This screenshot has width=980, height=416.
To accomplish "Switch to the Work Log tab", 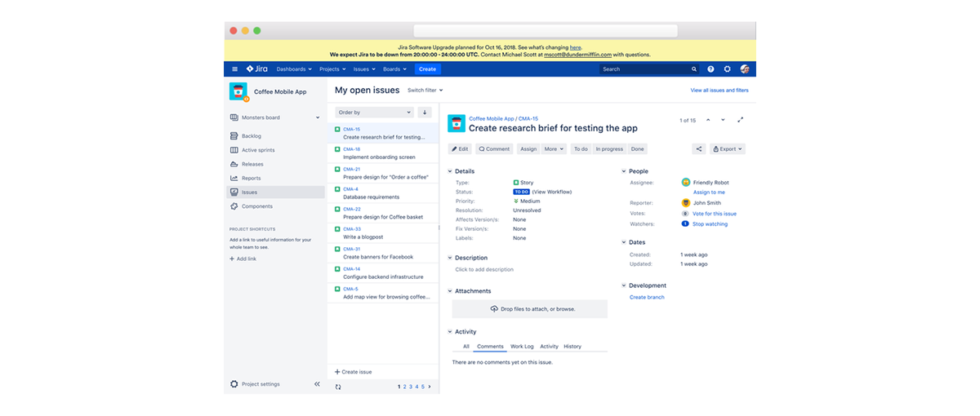I will coord(522,347).
